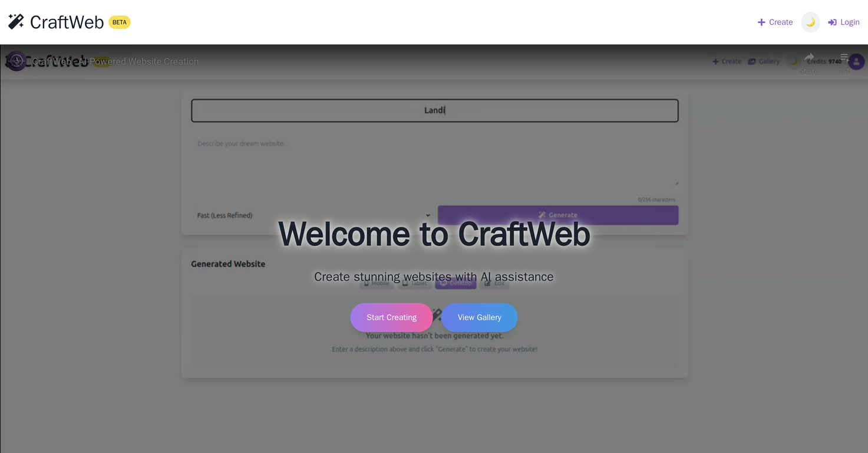Select the Edit tab beside Desktop
The image size is (868, 453).
click(x=494, y=283)
